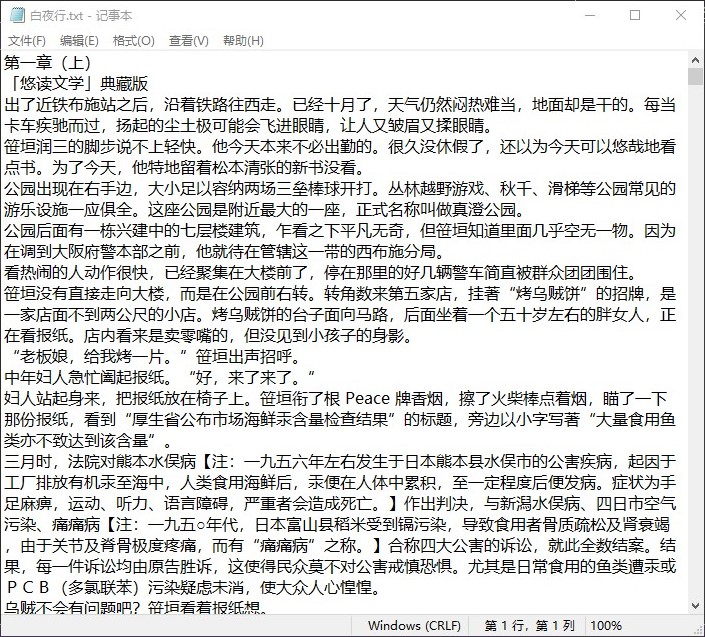Click the 第 1 行, 第 1 列 status entry

(x=529, y=625)
